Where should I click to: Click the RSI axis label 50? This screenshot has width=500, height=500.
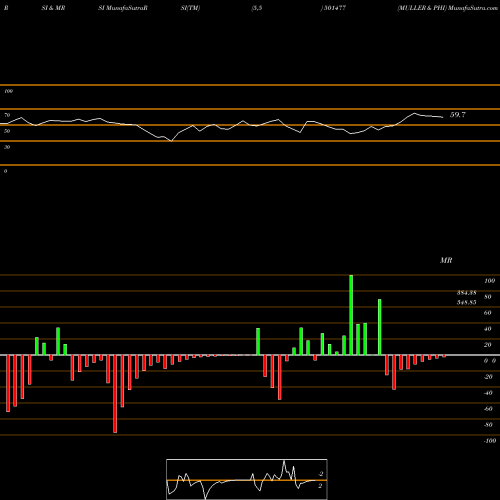click(7, 131)
